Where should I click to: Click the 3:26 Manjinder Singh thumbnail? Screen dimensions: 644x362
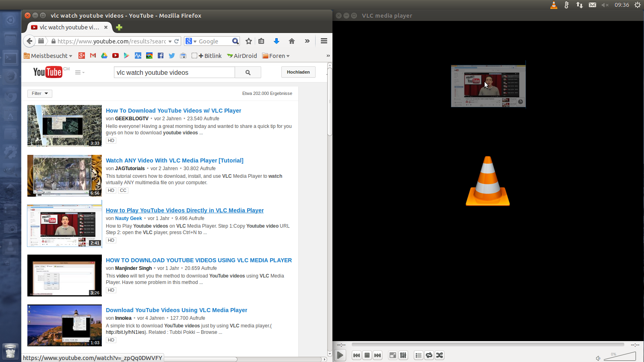click(x=64, y=276)
